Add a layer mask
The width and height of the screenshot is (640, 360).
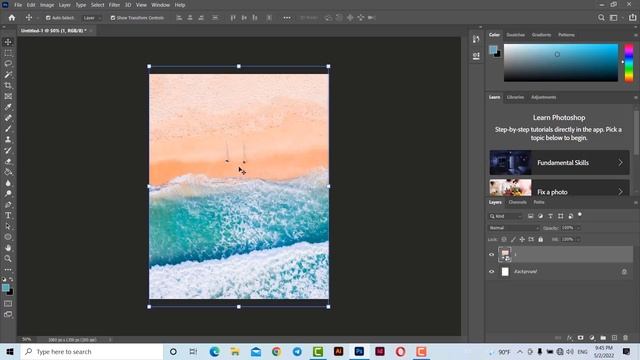tap(580, 338)
